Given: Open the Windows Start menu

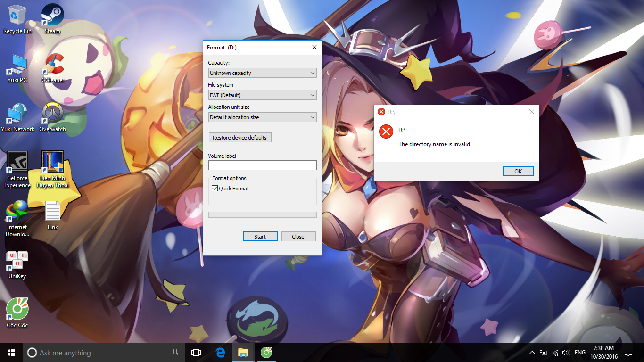Looking at the screenshot, I should 11,353.
